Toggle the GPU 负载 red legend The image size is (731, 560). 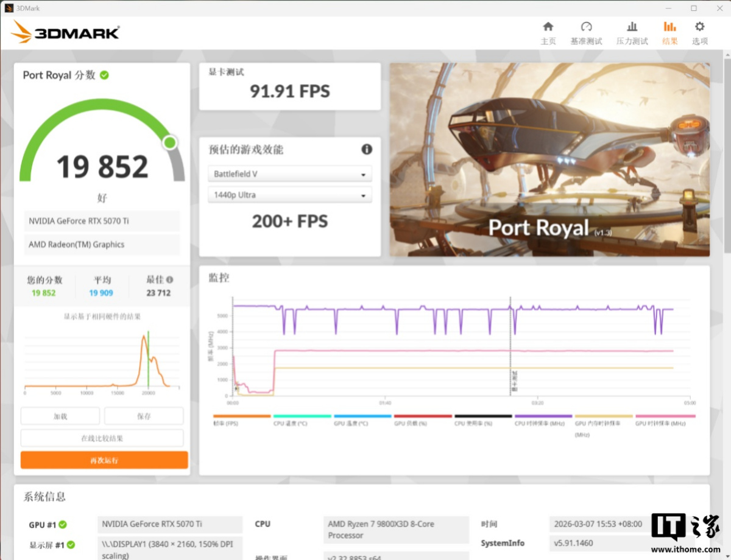point(423,419)
